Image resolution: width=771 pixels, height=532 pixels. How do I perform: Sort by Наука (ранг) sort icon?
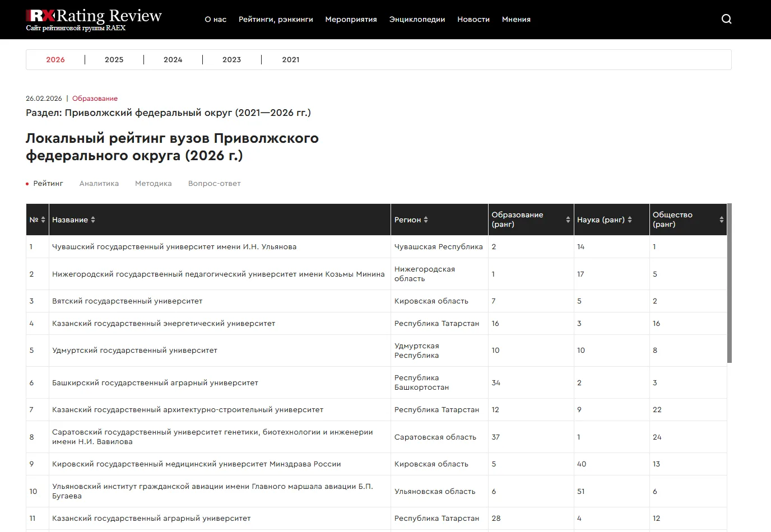tap(630, 220)
